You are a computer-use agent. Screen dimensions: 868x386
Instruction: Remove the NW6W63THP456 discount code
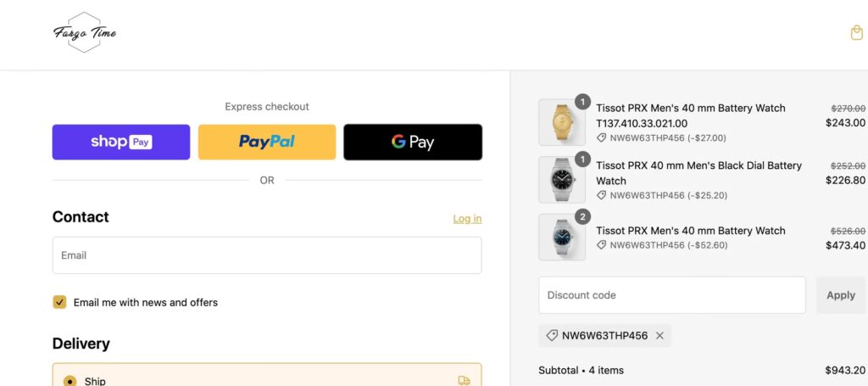(x=659, y=335)
